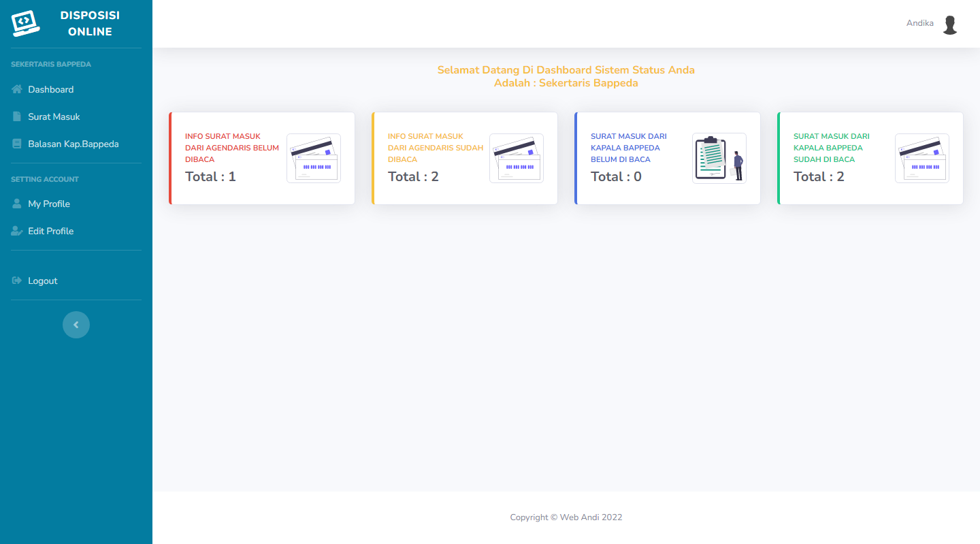Click the Edit Profile user-pen icon
980x544 pixels.
(x=18, y=231)
